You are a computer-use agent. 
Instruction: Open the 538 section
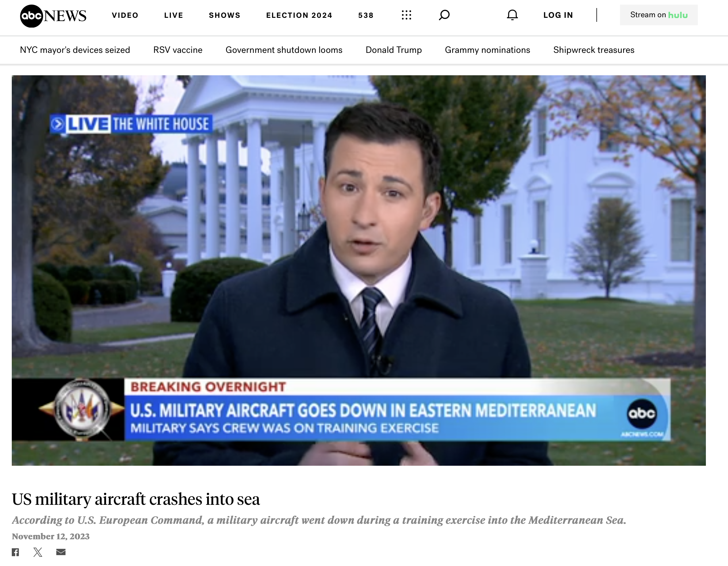(366, 15)
